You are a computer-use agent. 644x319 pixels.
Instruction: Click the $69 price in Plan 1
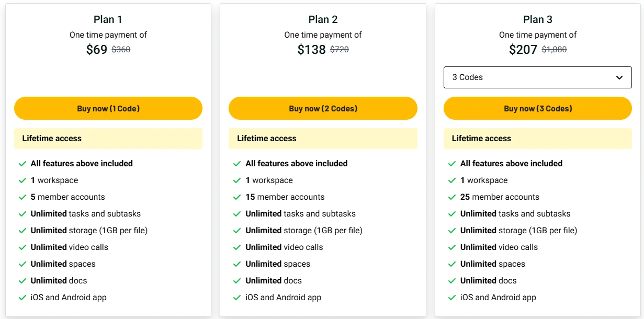[97, 50]
